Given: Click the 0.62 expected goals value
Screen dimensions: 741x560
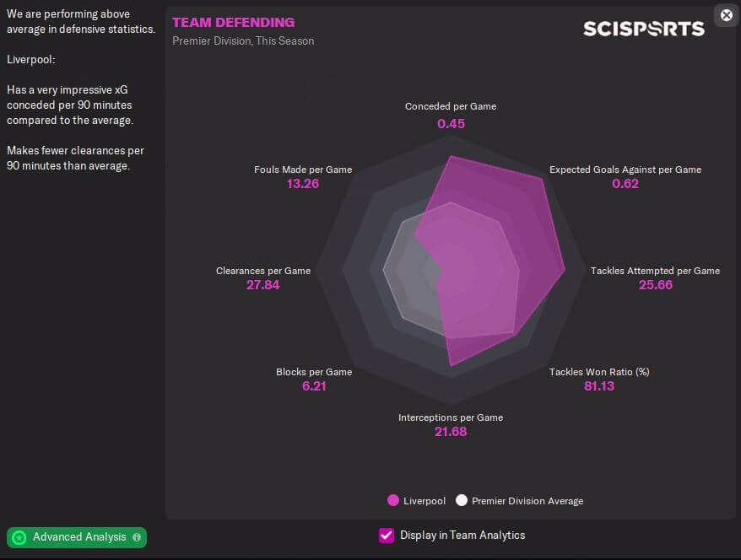Looking at the screenshot, I should (x=625, y=184).
